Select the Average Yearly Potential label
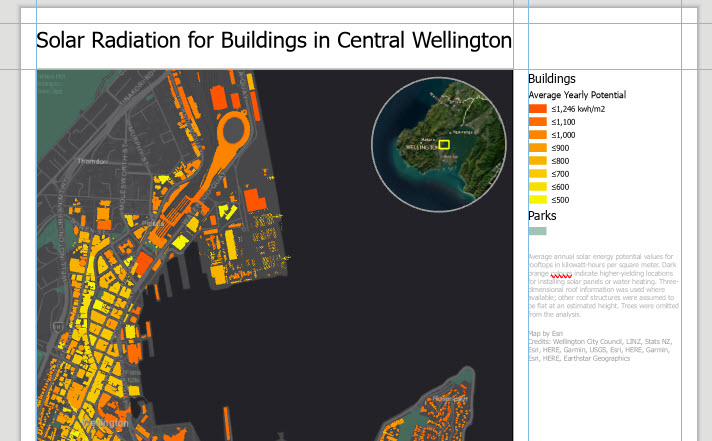This screenshot has width=712, height=441. point(577,95)
